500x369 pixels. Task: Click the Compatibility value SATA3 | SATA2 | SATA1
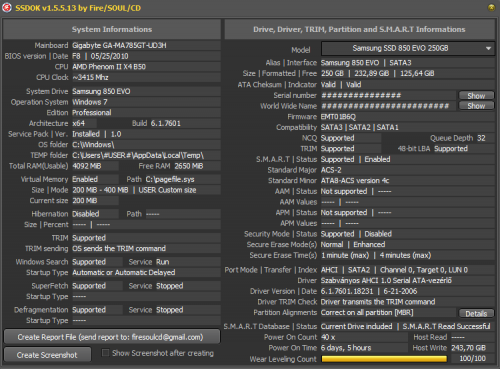coord(360,127)
